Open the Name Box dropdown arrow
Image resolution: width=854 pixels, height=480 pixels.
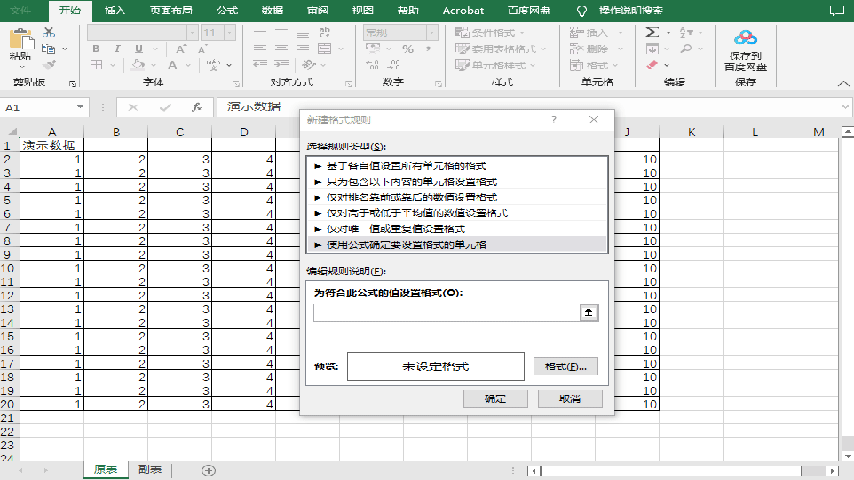pos(80,107)
